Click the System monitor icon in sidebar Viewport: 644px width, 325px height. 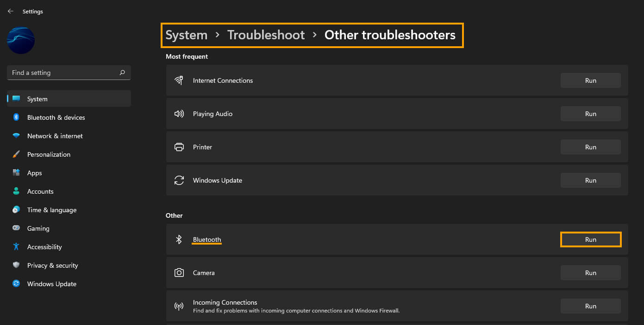click(16, 99)
